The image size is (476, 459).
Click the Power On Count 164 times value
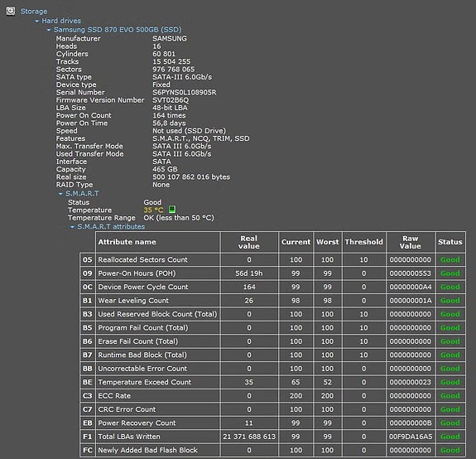(x=169, y=115)
